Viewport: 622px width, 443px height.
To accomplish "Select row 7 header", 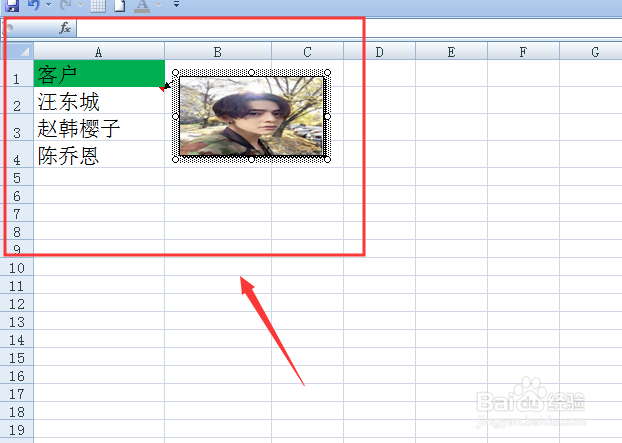I will (x=17, y=213).
